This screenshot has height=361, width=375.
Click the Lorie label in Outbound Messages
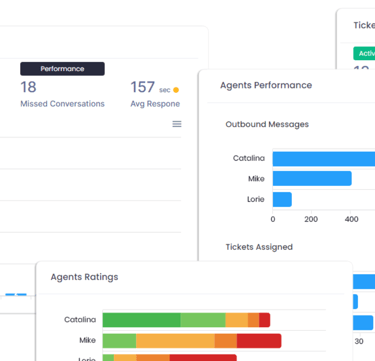coord(256,199)
